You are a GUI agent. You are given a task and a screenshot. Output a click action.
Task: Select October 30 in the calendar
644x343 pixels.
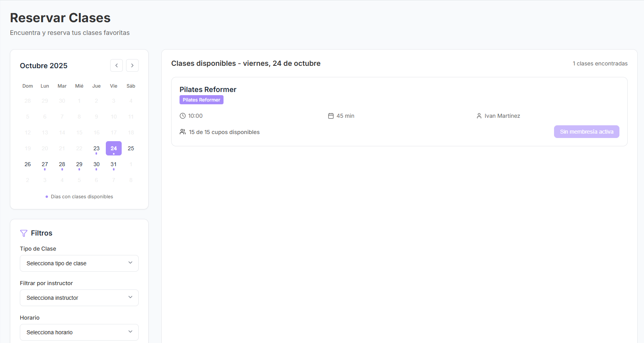click(96, 164)
